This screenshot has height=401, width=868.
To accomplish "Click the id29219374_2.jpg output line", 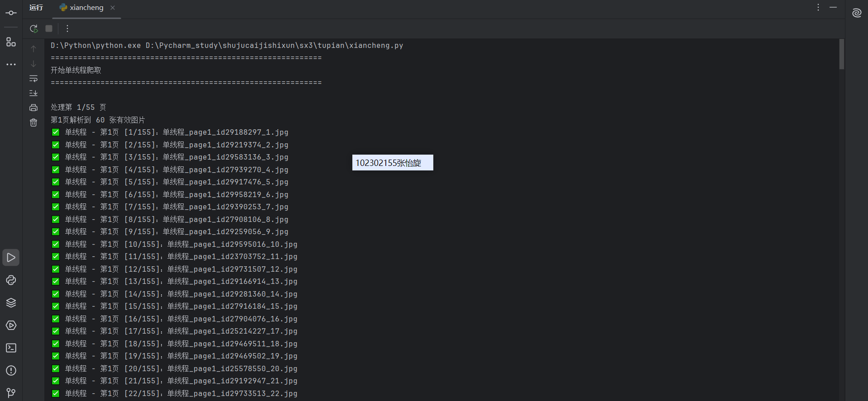I will [x=170, y=145].
